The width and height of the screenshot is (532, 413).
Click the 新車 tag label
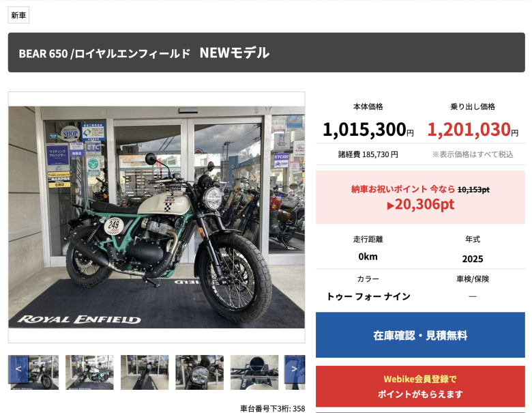coord(18,15)
